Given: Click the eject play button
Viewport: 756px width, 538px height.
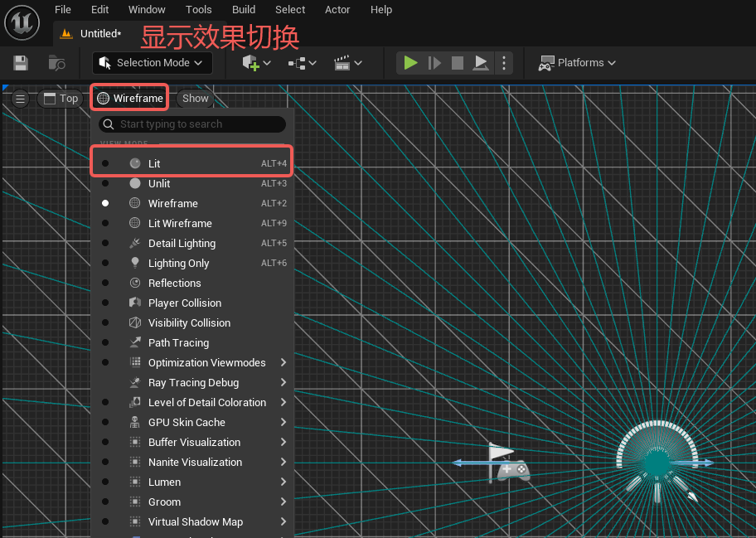Looking at the screenshot, I should click(x=480, y=63).
